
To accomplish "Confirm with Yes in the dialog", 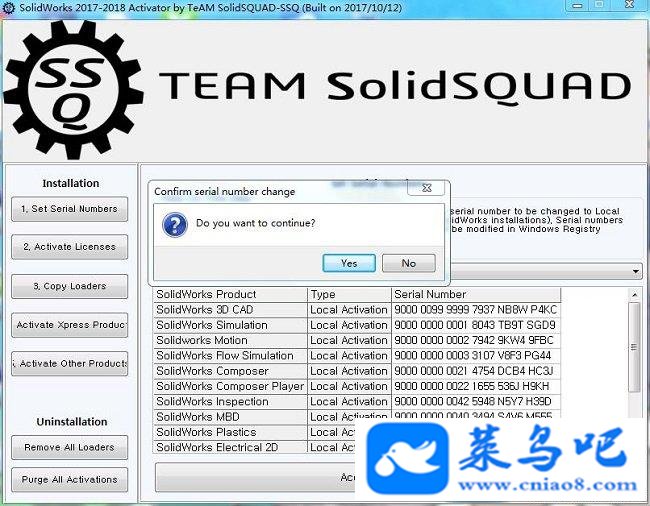I will (x=349, y=263).
